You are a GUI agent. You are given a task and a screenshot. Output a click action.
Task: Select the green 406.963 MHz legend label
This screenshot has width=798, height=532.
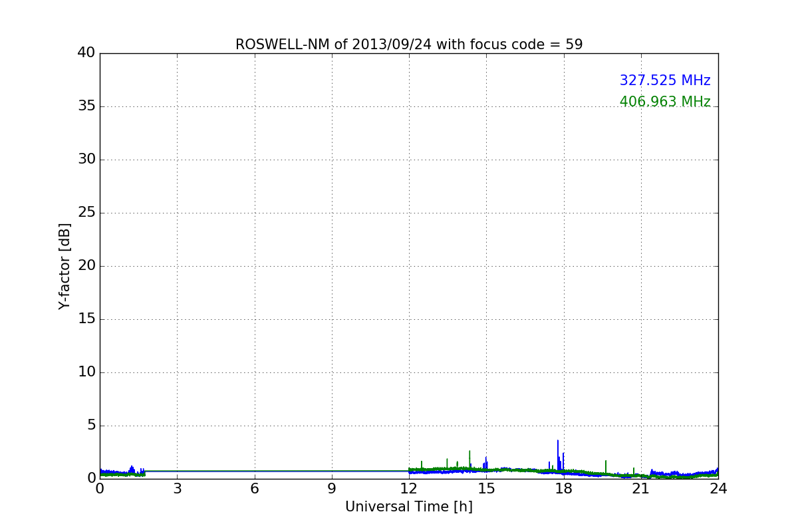(x=665, y=102)
